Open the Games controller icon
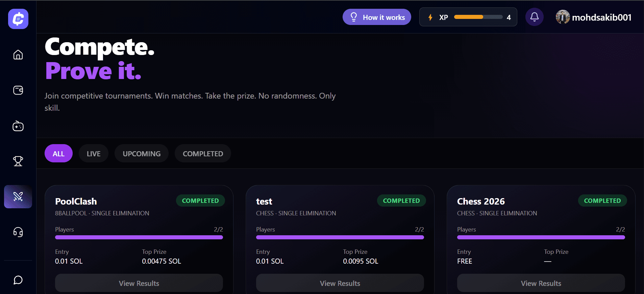 click(x=18, y=126)
